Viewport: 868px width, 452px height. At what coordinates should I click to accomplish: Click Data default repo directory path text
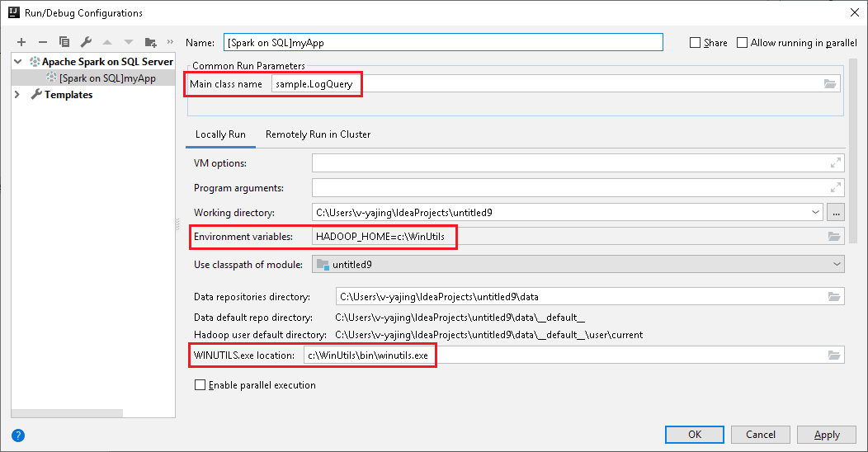point(460,318)
